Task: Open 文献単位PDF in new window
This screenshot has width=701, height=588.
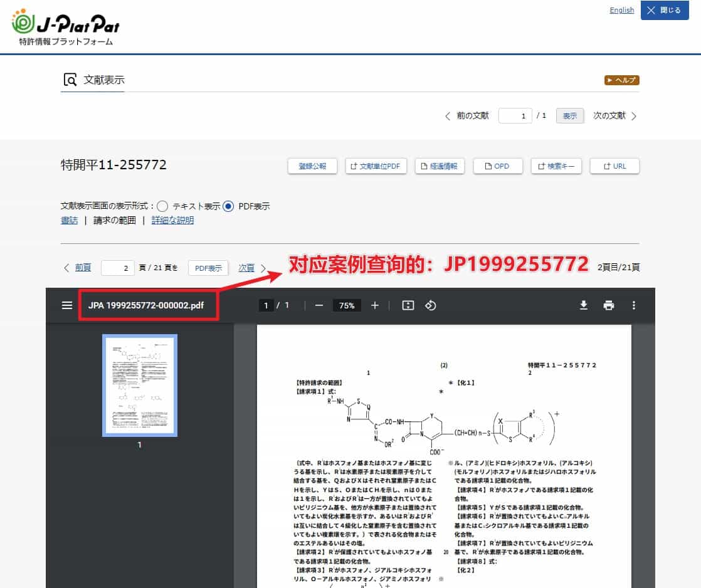Action: (376, 166)
